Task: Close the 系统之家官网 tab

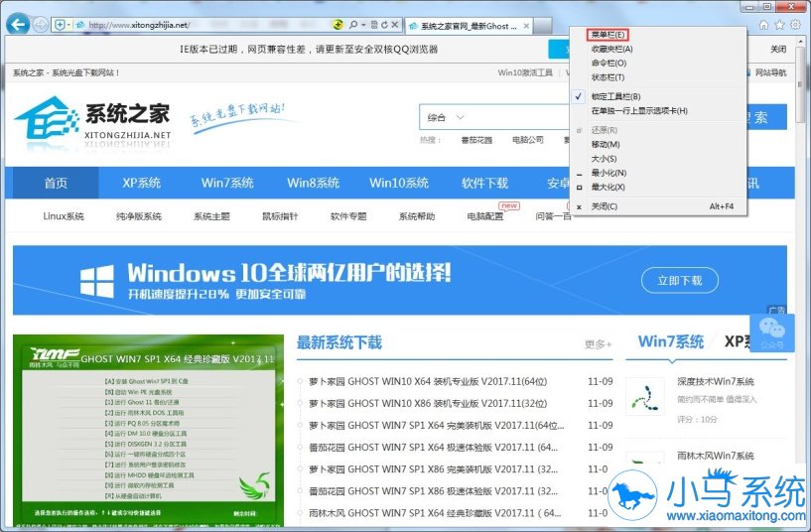Action: click(526, 26)
